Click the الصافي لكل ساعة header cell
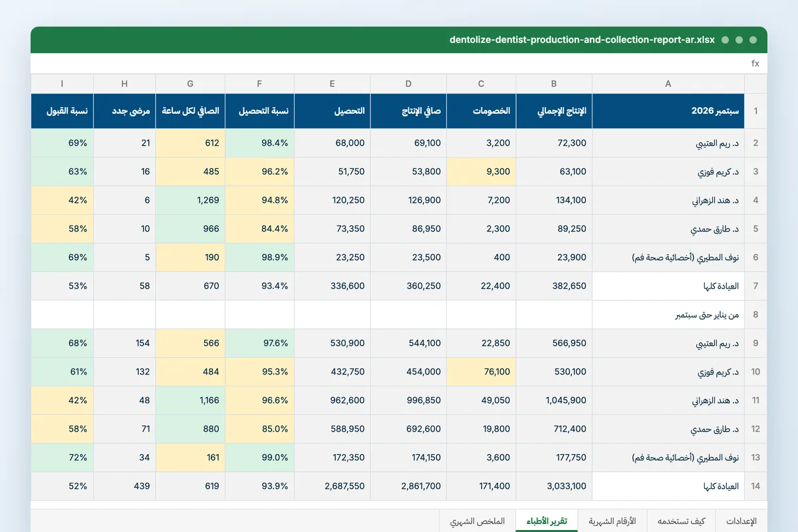Screen dimensions: 798x532 [x=190, y=111]
